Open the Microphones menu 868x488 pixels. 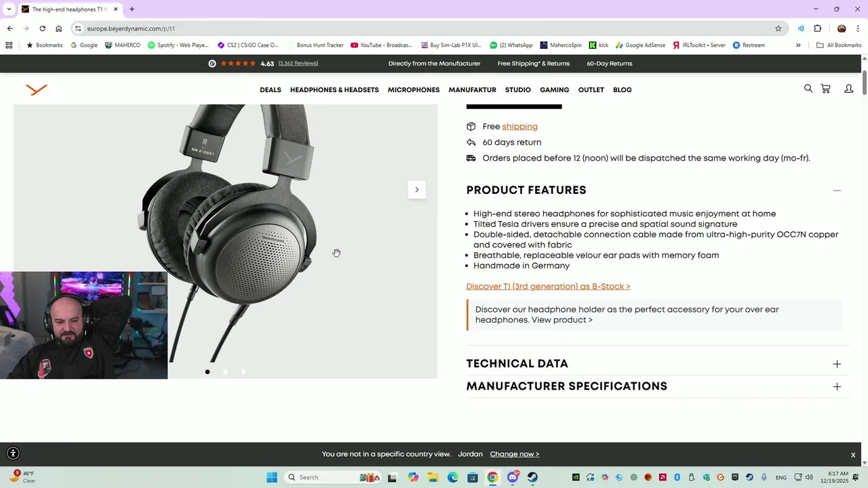click(x=414, y=89)
